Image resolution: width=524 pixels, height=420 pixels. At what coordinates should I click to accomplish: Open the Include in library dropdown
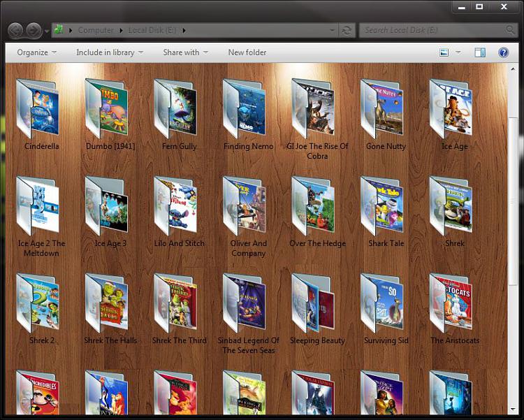(110, 52)
